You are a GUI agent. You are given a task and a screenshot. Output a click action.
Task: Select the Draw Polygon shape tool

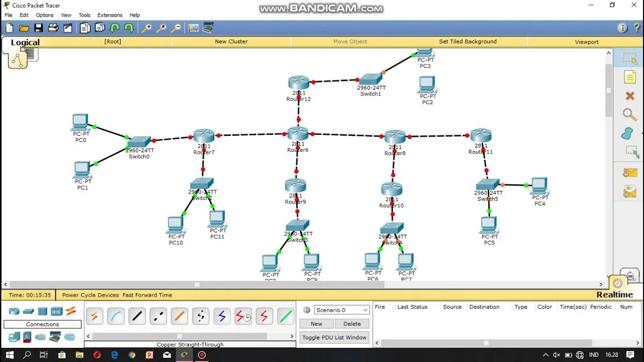(x=627, y=133)
